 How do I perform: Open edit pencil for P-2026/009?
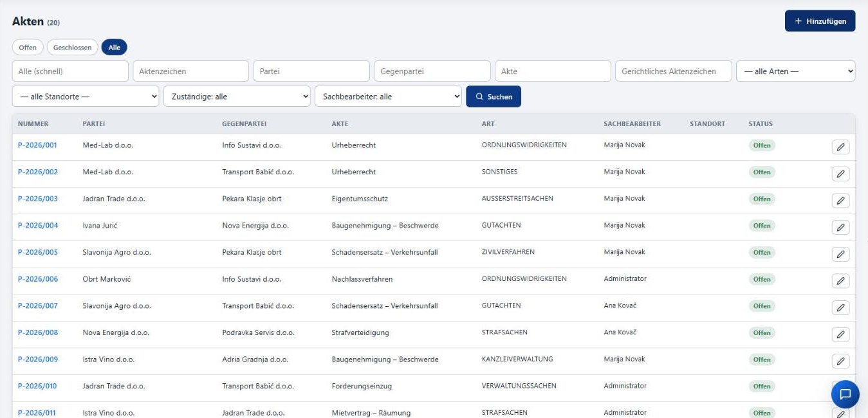[x=840, y=361]
